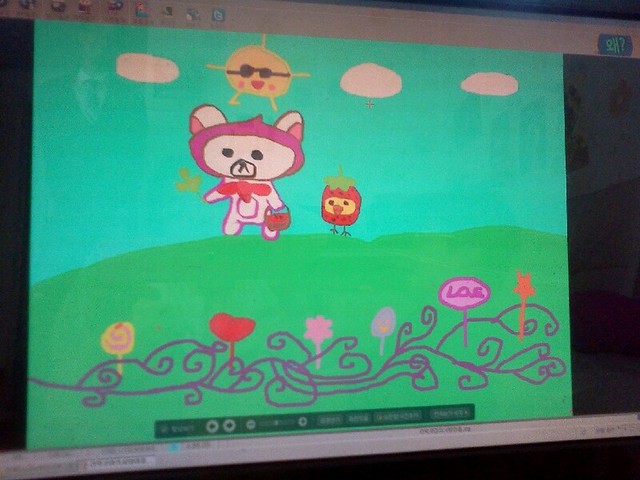
Task: Click the rainbow-colored toolbar icon
Action: tap(141, 11)
